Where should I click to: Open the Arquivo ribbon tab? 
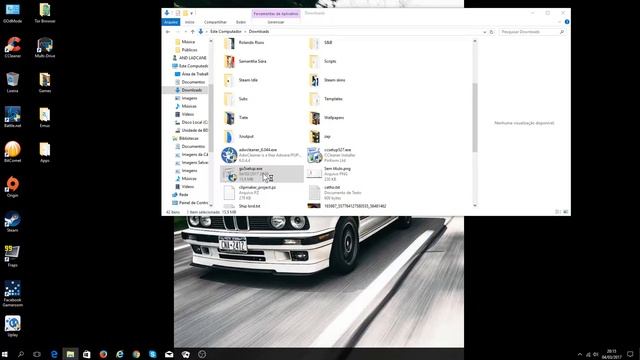click(x=171, y=22)
